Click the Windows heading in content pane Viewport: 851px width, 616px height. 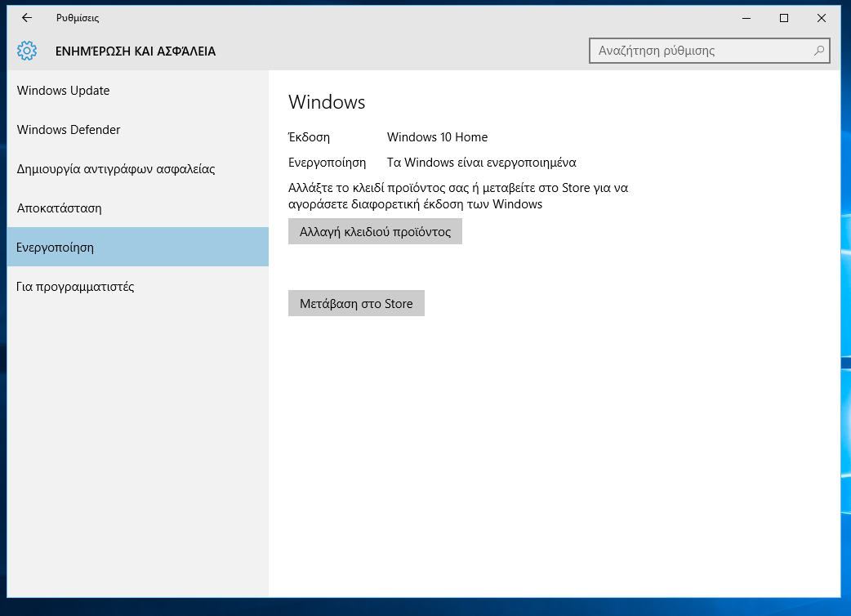327,102
